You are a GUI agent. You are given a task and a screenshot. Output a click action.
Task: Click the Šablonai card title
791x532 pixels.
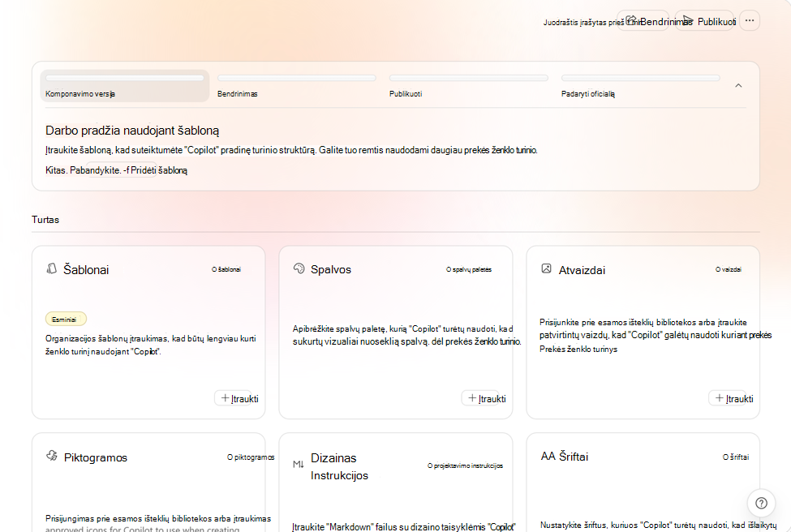(86, 270)
